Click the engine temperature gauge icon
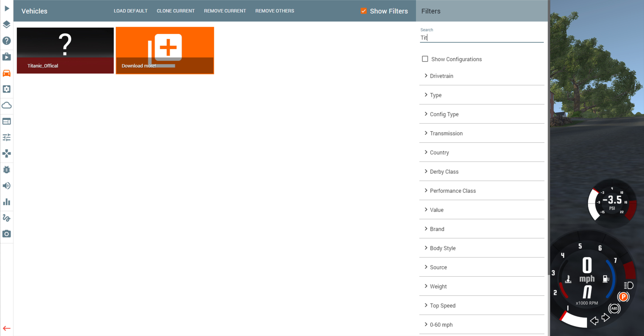This screenshot has height=336, width=644. [x=568, y=279]
